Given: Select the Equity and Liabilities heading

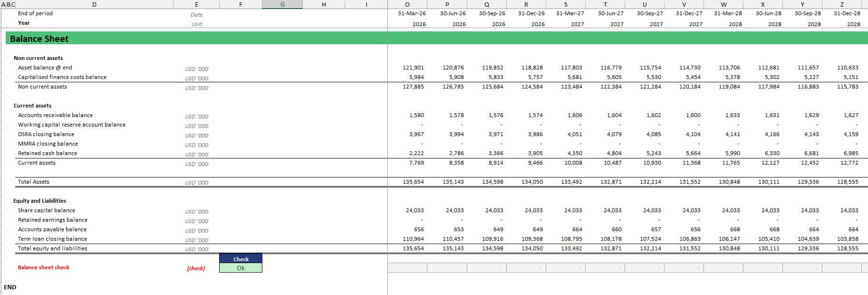Looking at the screenshot, I should 40,201.
